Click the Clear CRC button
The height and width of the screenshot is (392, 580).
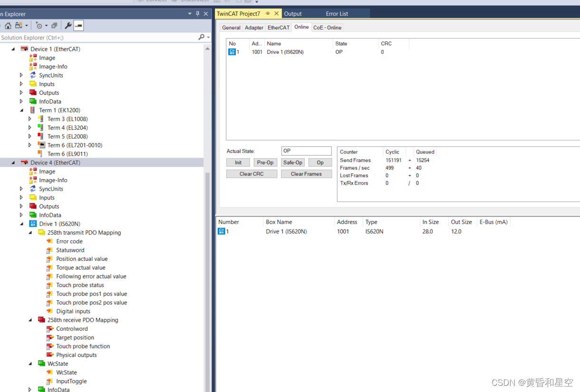coord(251,174)
